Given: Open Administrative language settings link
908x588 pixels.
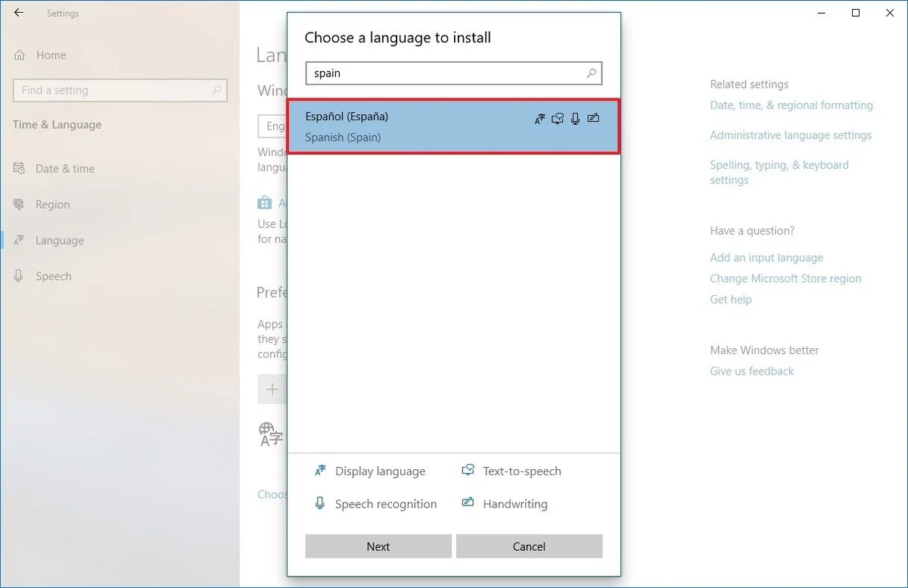Looking at the screenshot, I should [791, 135].
